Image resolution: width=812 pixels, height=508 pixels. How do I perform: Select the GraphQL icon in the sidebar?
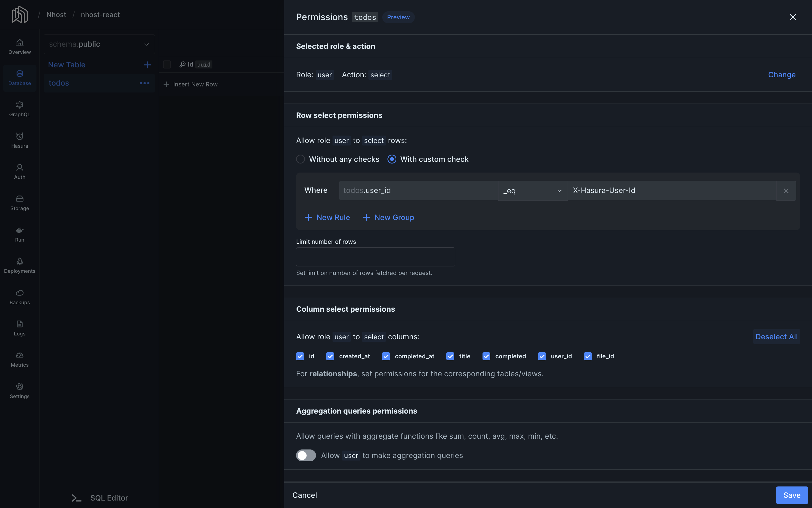tap(19, 109)
